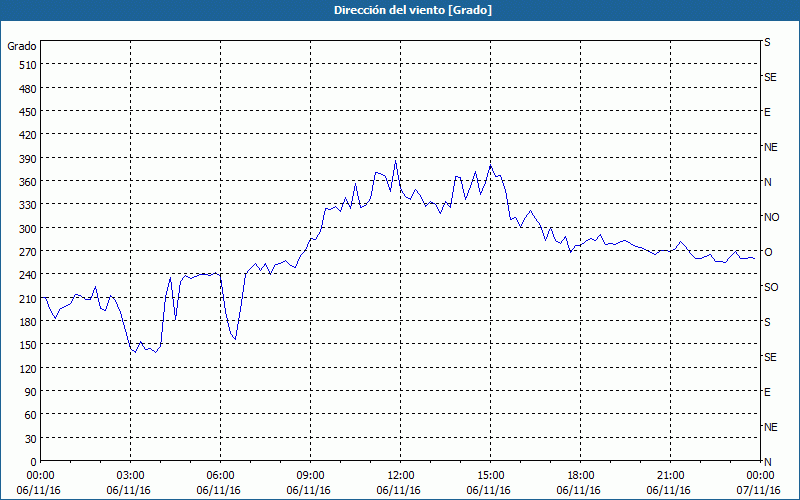The width and height of the screenshot is (800, 500).
Task: Click the N compass label level with 360
Action: point(768,182)
